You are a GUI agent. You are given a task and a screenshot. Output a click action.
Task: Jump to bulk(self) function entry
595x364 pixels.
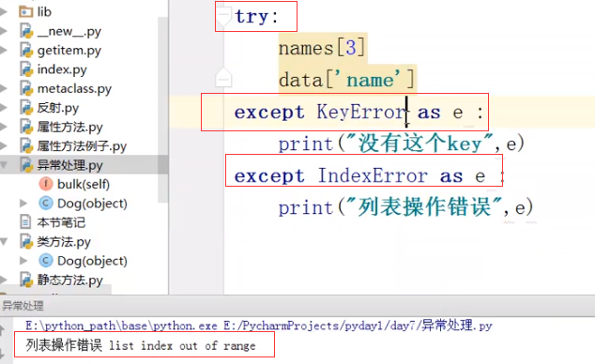coord(84,184)
